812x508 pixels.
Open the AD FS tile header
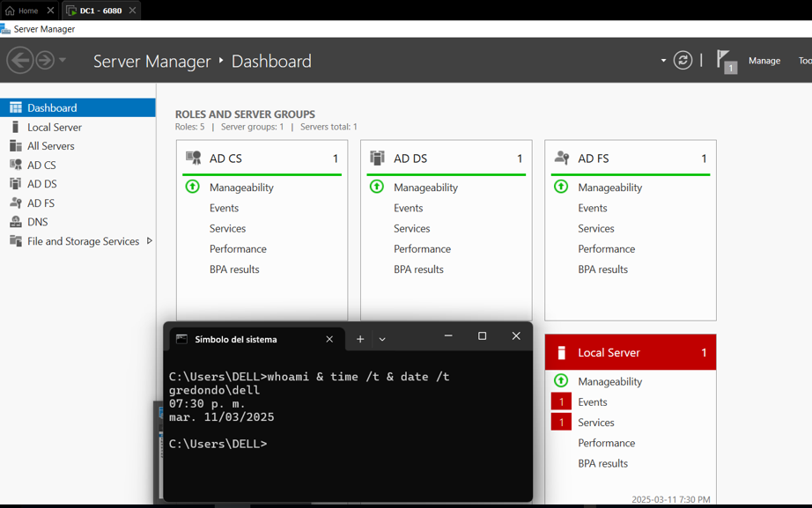[631, 158]
